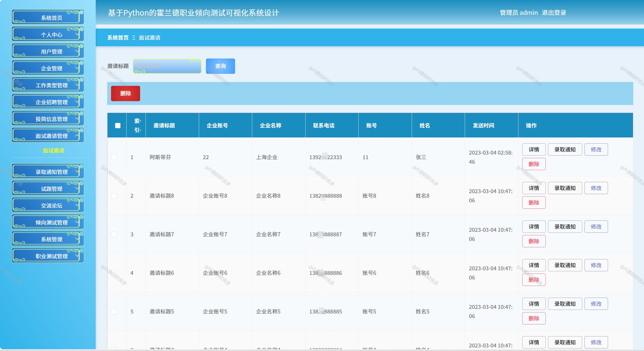Focus the 邀请标题 search input field
The image size is (644, 351).
pos(167,66)
